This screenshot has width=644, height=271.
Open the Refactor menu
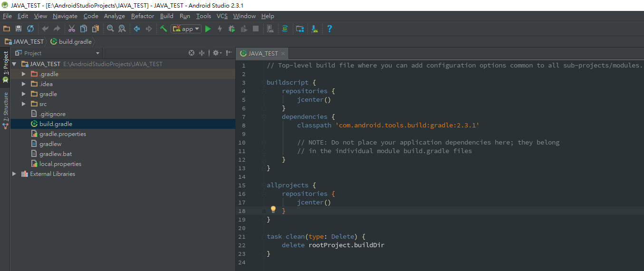tap(143, 16)
